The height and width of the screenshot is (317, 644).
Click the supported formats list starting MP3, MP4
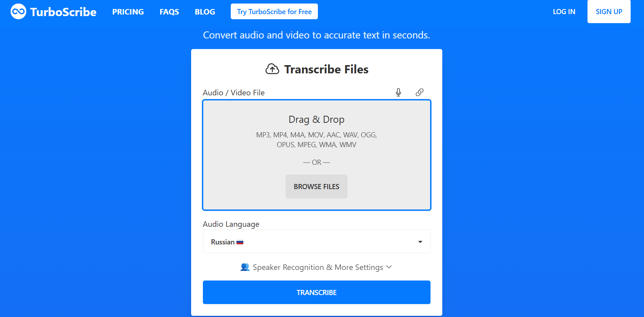coord(316,140)
